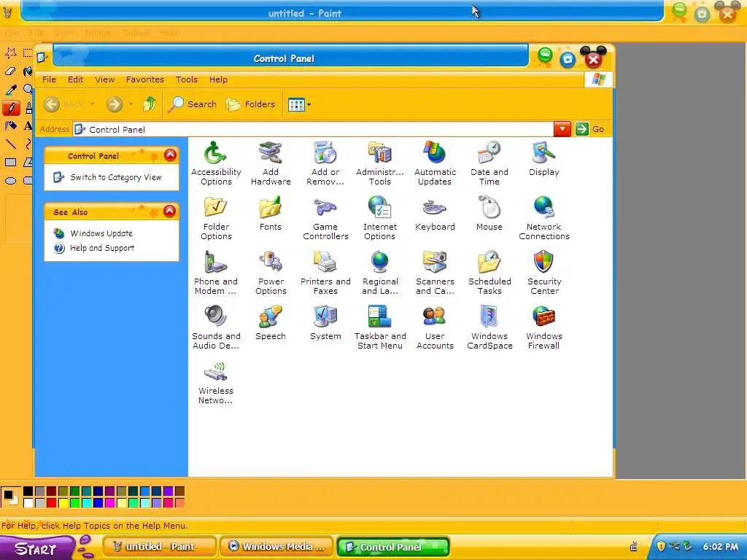
Task: Select the Display icon
Action: [544, 159]
